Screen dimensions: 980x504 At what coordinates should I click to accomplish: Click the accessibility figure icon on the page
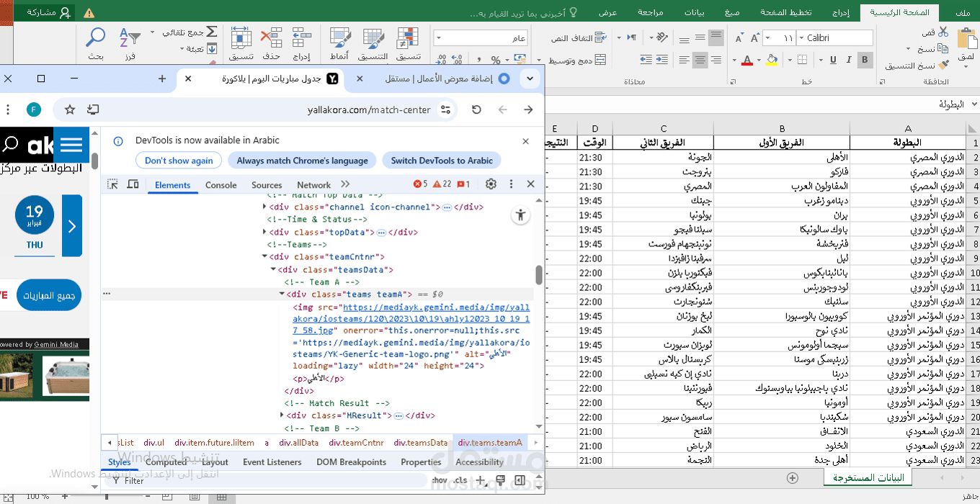(520, 215)
